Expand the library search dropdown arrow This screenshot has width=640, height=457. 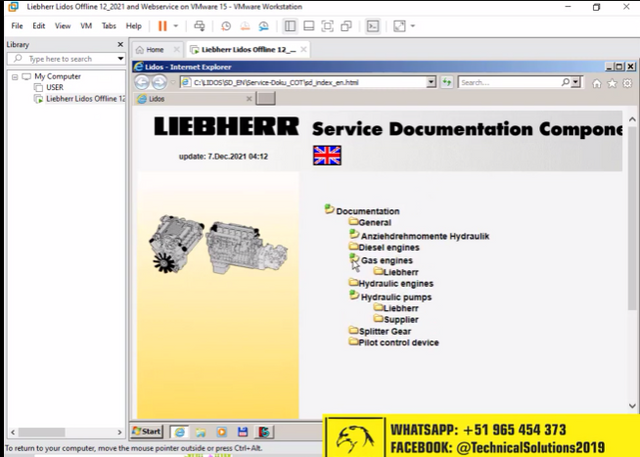click(x=118, y=59)
